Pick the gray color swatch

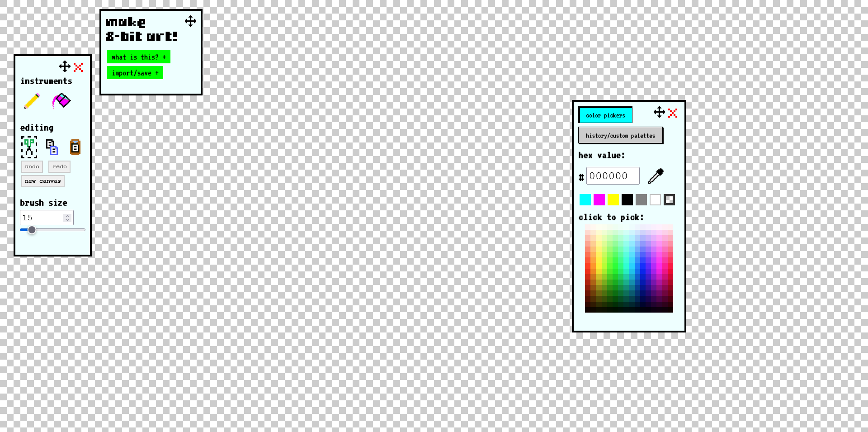(x=641, y=199)
